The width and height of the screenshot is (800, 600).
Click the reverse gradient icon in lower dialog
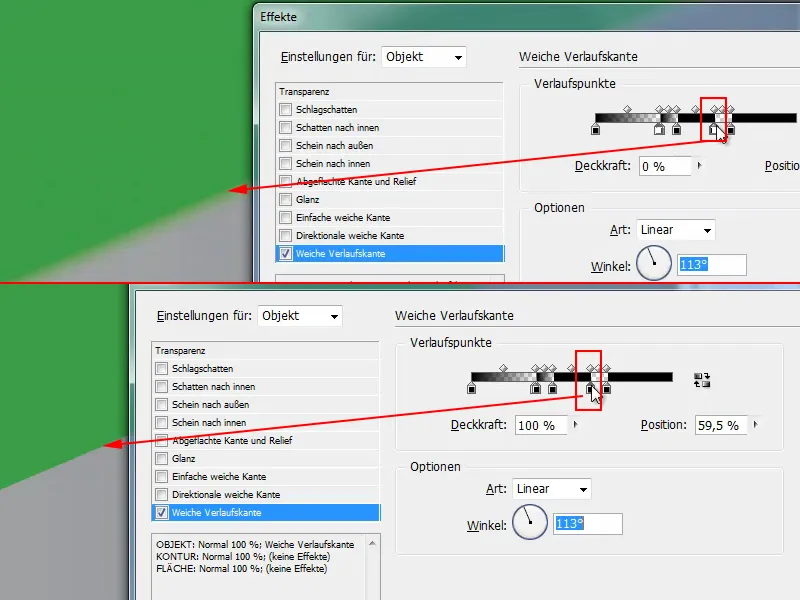tap(702, 380)
